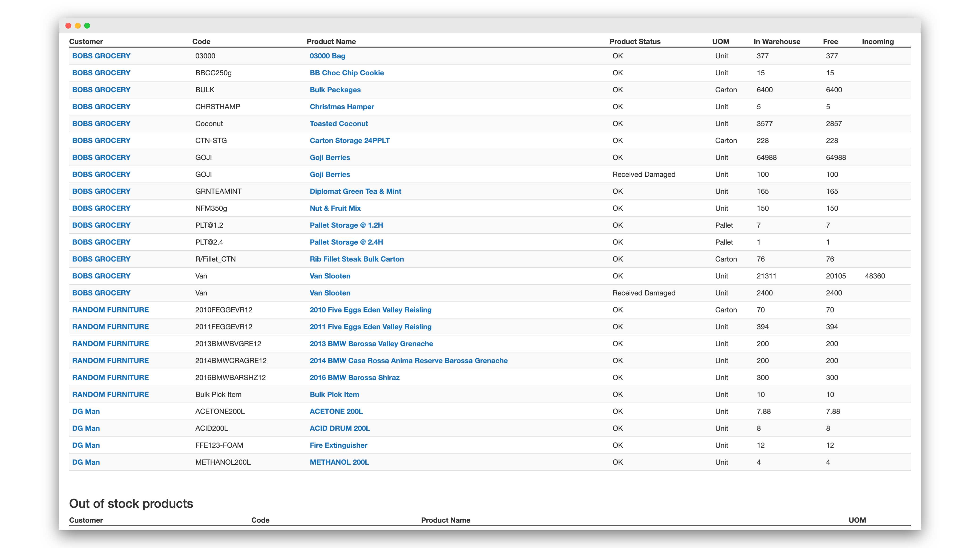Click the green zoom traffic light button

coord(87,25)
